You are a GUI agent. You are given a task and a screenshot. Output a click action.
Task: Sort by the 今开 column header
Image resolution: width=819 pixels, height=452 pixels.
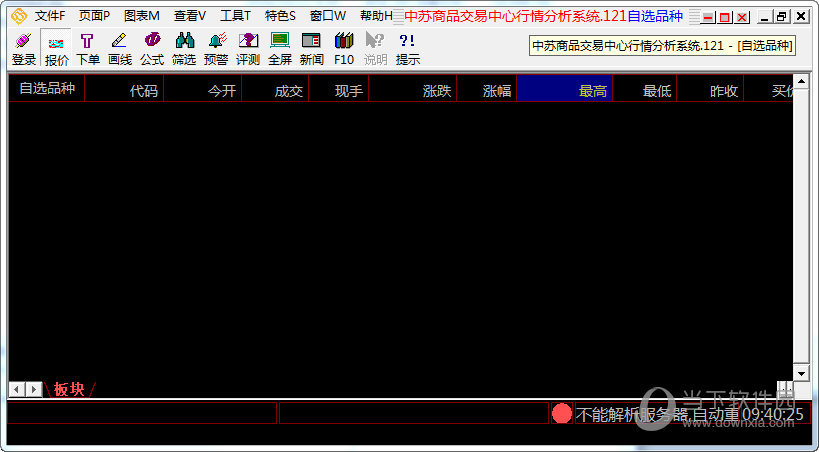[203, 88]
